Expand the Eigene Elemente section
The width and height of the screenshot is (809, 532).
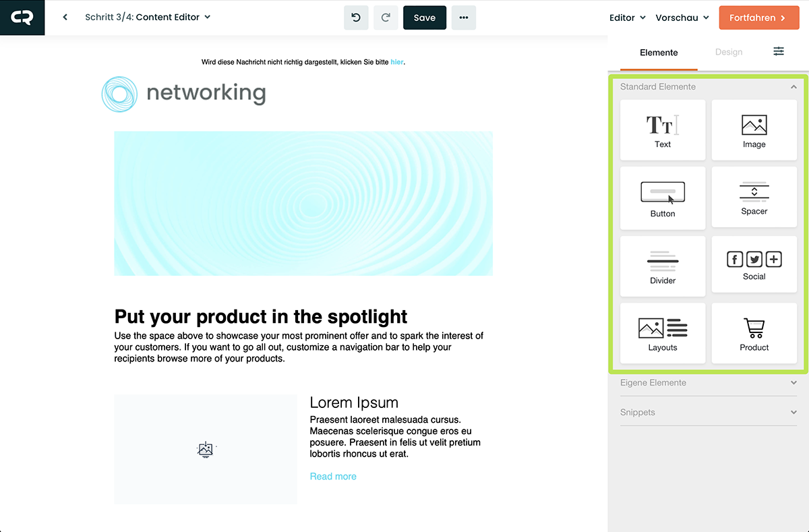tap(793, 383)
